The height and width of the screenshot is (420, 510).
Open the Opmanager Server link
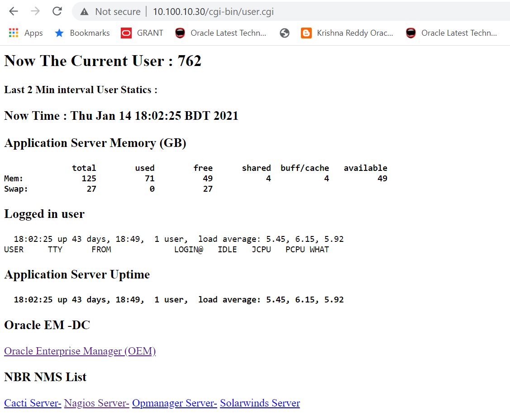(174, 403)
